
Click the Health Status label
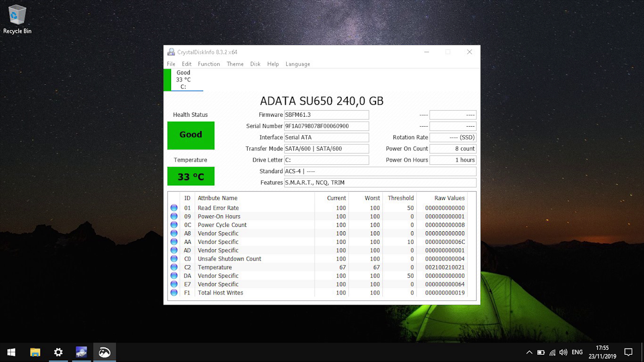[190, 115]
